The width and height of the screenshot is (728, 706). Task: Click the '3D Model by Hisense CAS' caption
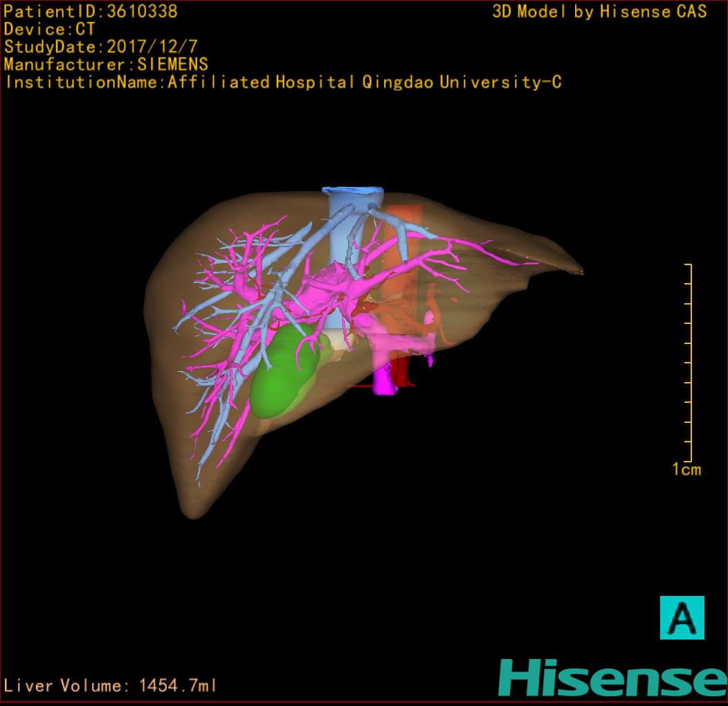coord(599,12)
